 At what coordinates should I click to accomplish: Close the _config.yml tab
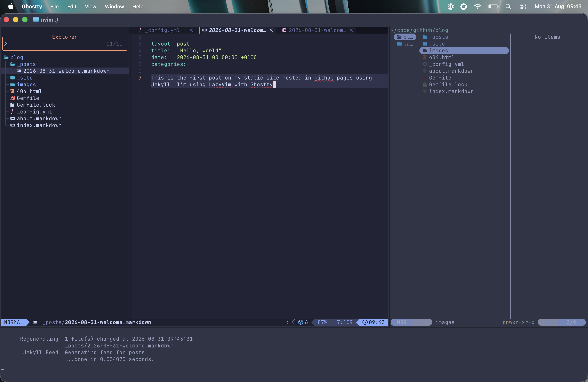(x=191, y=30)
